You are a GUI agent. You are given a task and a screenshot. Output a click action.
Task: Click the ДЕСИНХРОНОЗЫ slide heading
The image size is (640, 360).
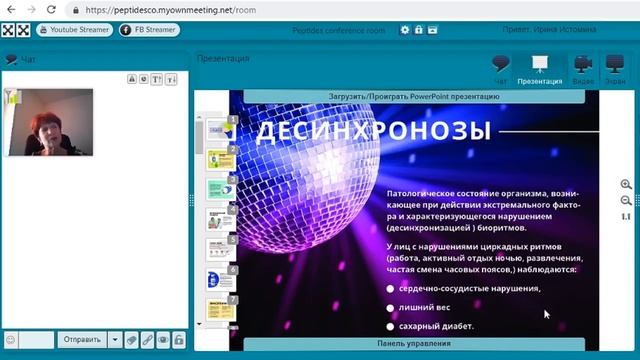[373, 132]
